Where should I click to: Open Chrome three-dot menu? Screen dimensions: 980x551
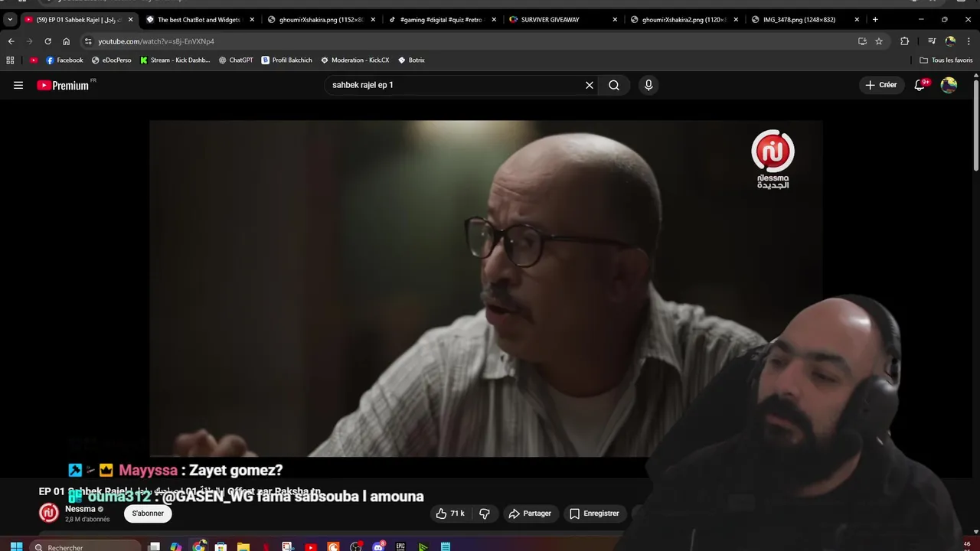tap(969, 41)
